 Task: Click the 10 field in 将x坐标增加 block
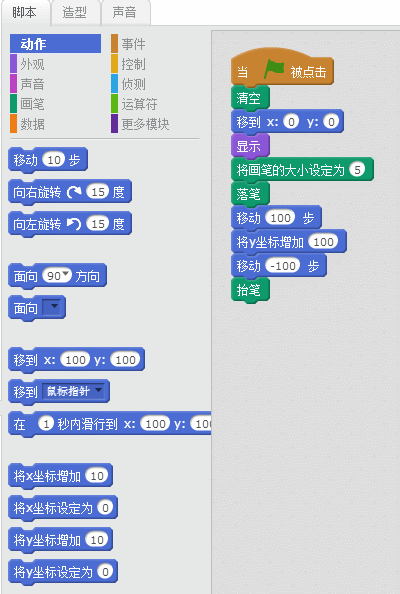pos(97,475)
